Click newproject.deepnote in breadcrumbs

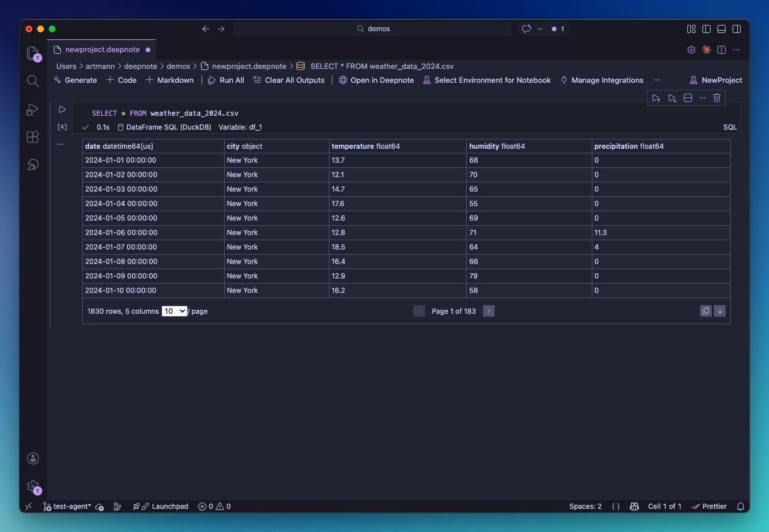tap(243, 67)
